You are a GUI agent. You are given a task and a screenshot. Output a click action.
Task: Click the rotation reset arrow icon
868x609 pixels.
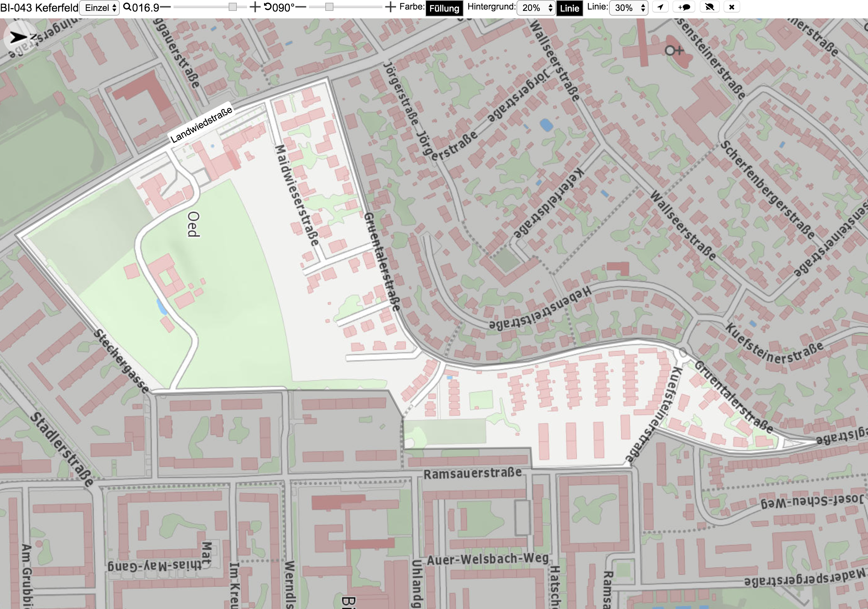268,7
